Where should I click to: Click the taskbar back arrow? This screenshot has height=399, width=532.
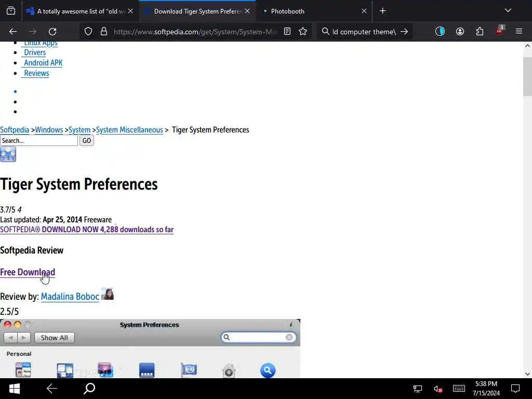coord(52,389)
